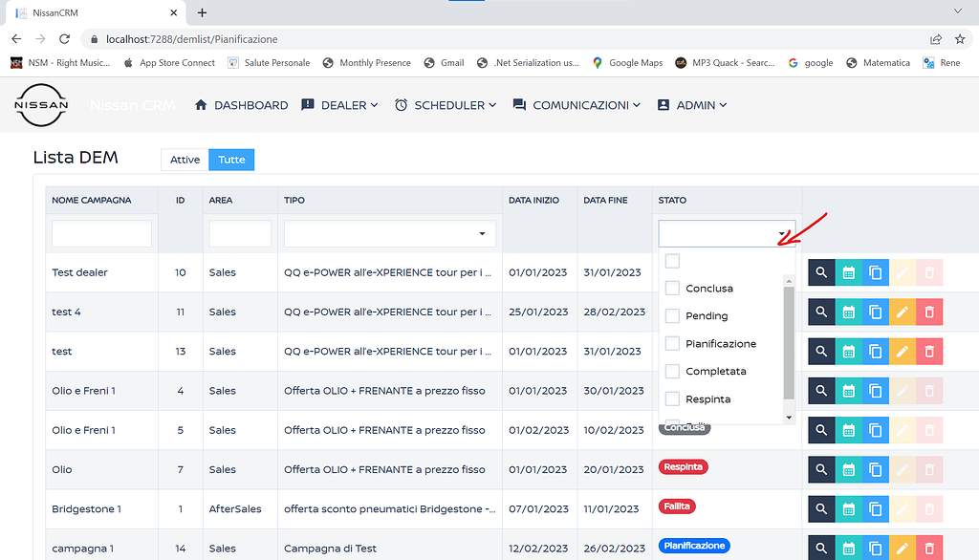Open Monthly Presence bookmark
Image resolution: width=979 pixels, height=560 pixels.
[x=366, y=62]
